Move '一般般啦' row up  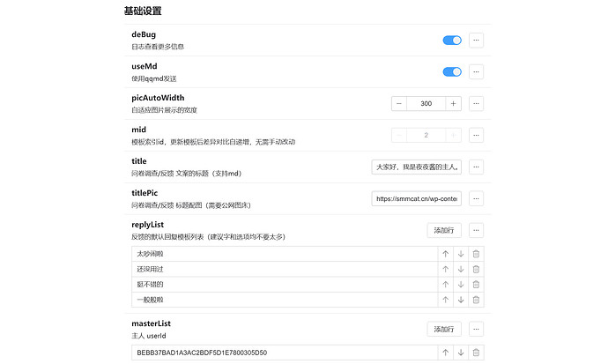click(446, 300)
